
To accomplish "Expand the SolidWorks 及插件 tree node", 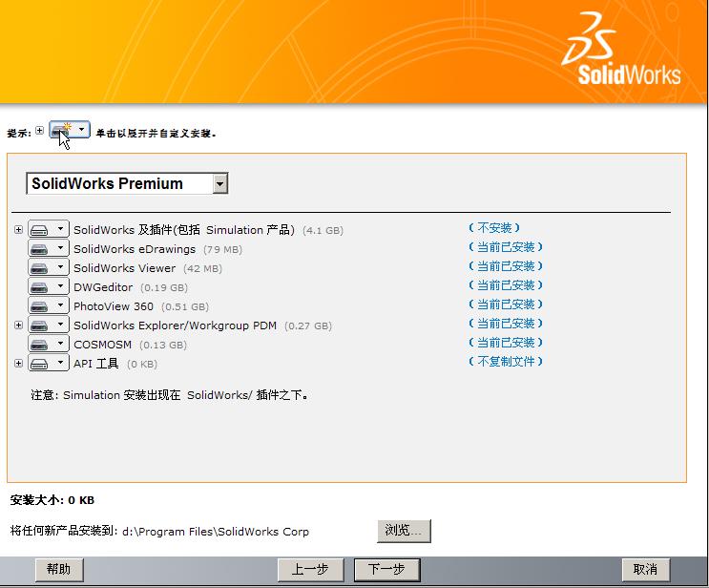I will pos(18,230).
